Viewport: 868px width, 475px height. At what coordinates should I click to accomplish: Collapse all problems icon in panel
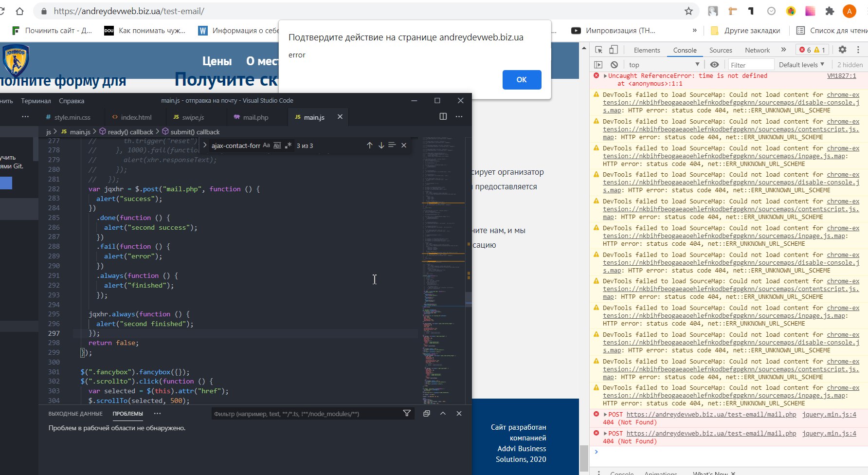point(427,413)
